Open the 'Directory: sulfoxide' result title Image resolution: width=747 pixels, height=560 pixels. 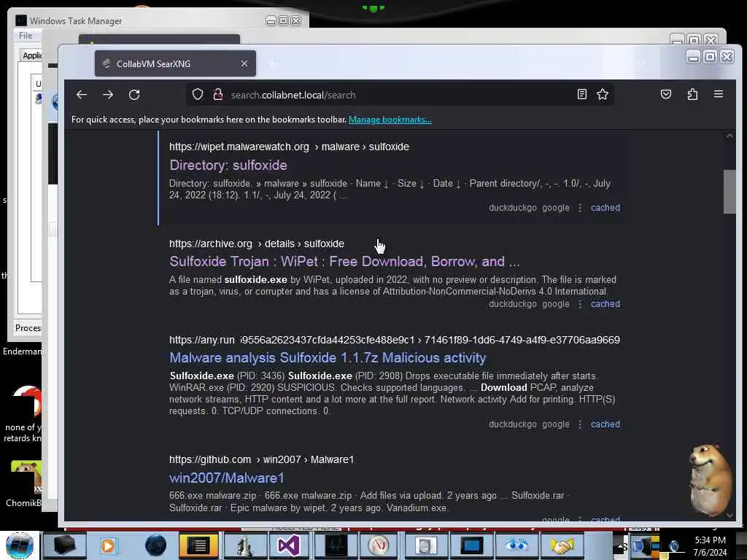tap(228, 166)
